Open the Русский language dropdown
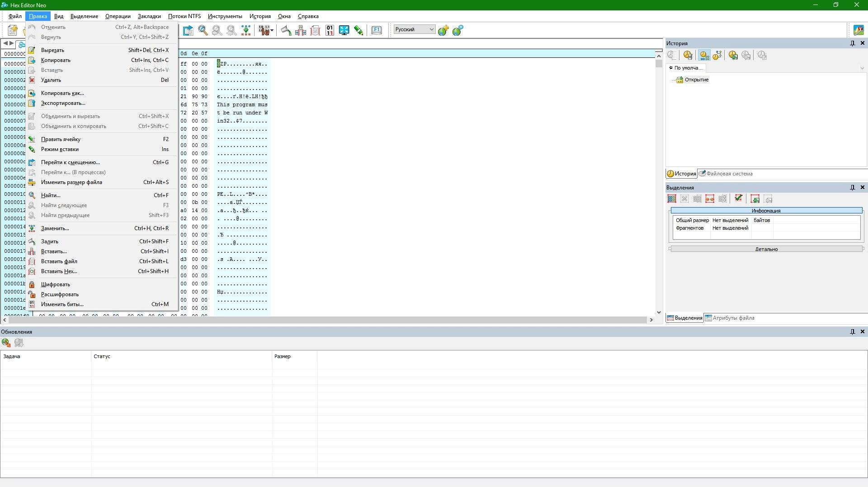 [x=415, y=29]
